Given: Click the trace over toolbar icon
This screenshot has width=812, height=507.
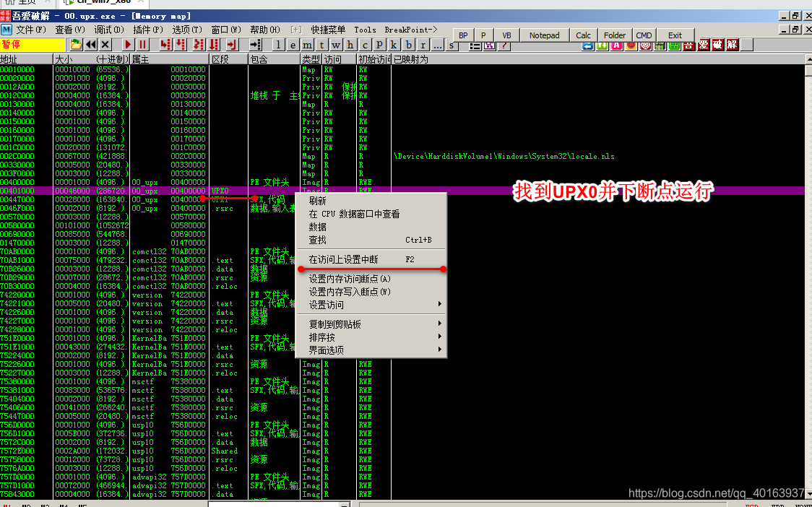Looking at the screenshot, I should click(x=214, y=45).
